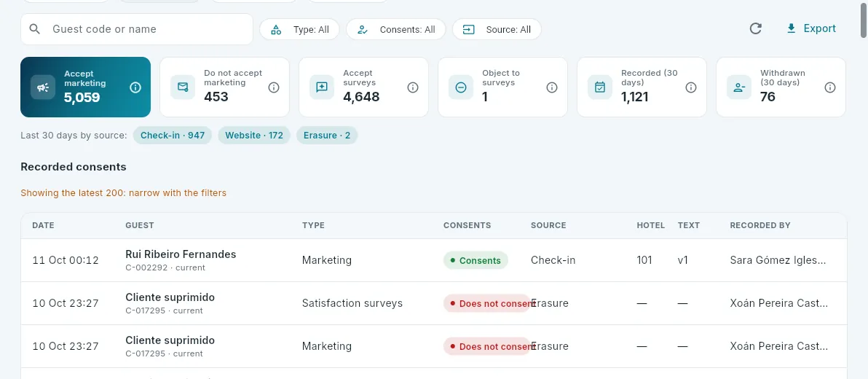The image size is (868, 379).
Task: Click the green Consents badge
Action: [x=476, y=260]
